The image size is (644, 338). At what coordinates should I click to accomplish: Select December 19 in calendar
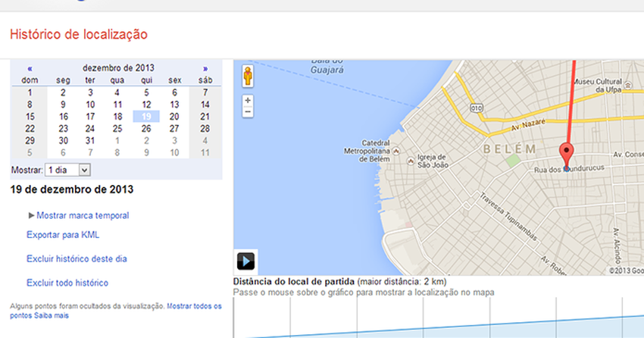(x=146, y=117)
